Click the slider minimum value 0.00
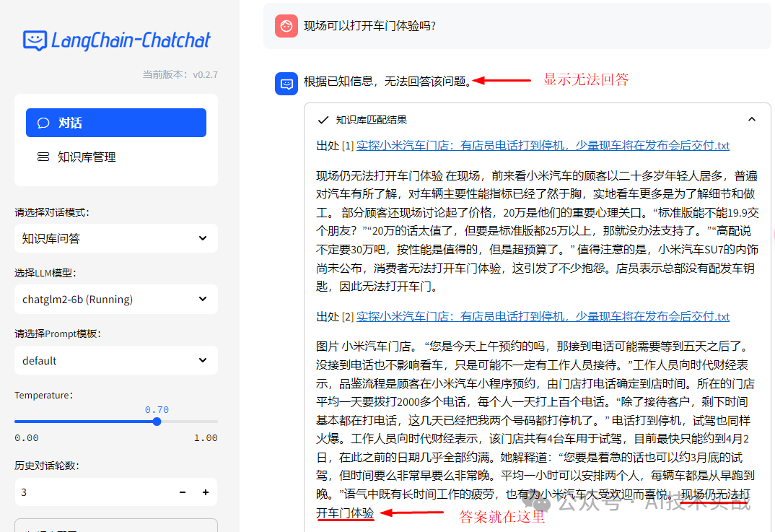The height and width of the screenshot is (532, 775). 27,438
